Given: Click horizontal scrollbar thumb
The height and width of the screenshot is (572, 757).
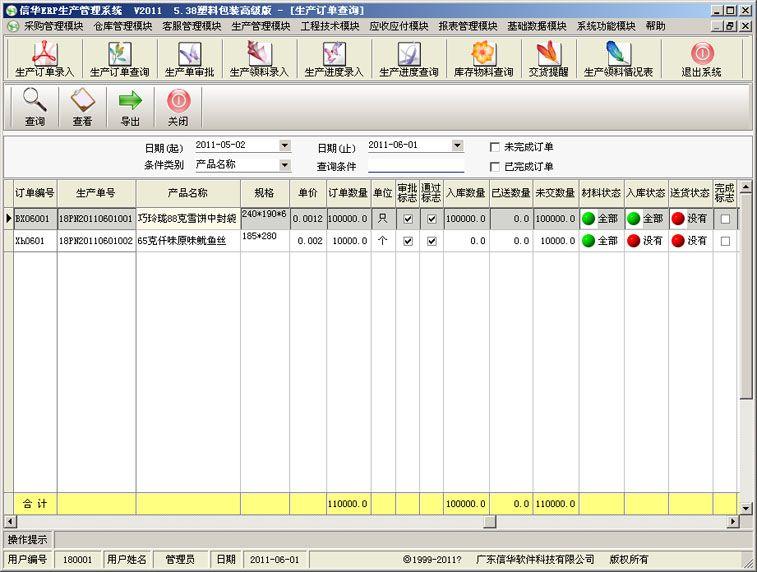Looking at the screenshot, I should coord(490,522).
